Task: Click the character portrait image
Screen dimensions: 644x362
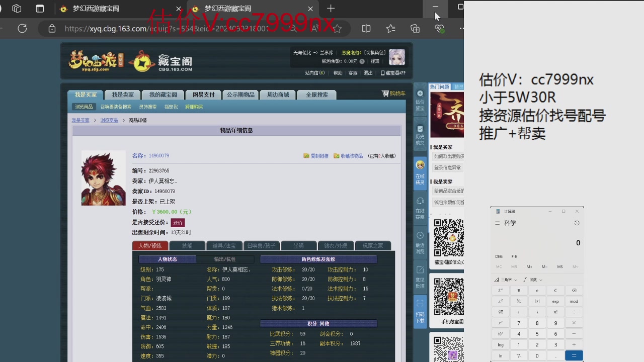Action: 104,178
